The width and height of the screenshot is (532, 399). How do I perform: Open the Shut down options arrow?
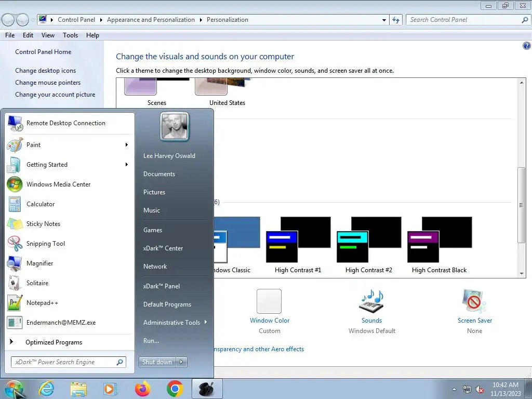pyautogui.click(x=181, y=362)
